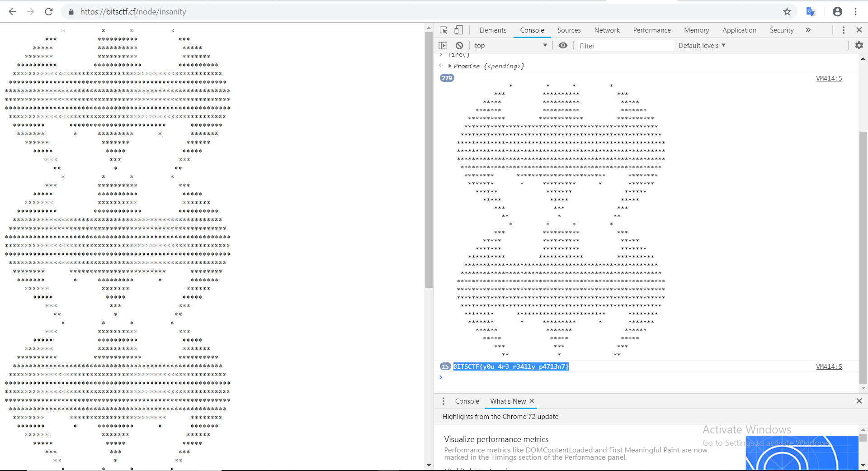868x471 pixels.
Task: Open the Default levels dropdown
Action: point(702,45)
